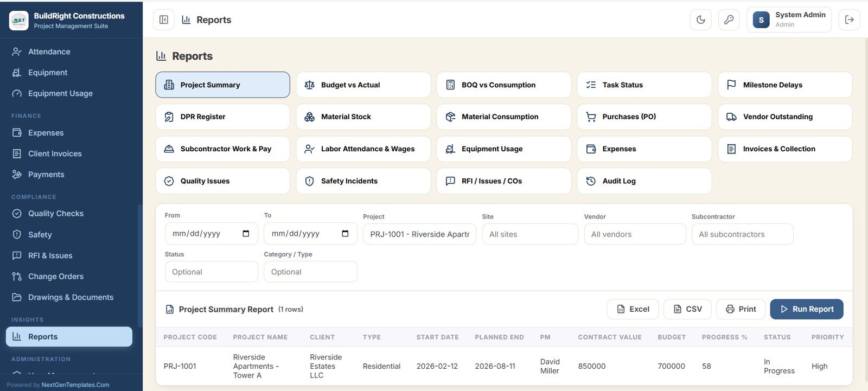Click the CONTRACT VALUE column header
Viewport: 868px width, 391px height.
(610, 337)
